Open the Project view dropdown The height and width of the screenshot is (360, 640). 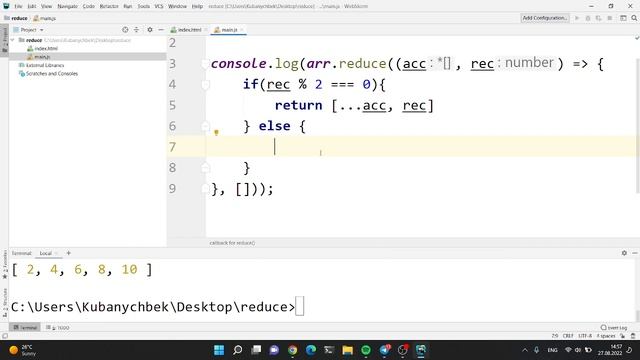(x=29, y=30)
